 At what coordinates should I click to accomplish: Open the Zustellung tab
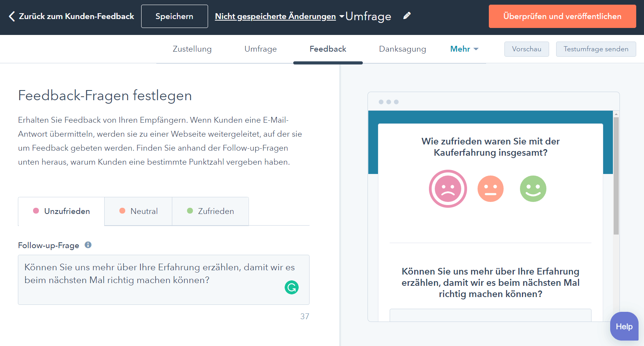tap(192, 49)
